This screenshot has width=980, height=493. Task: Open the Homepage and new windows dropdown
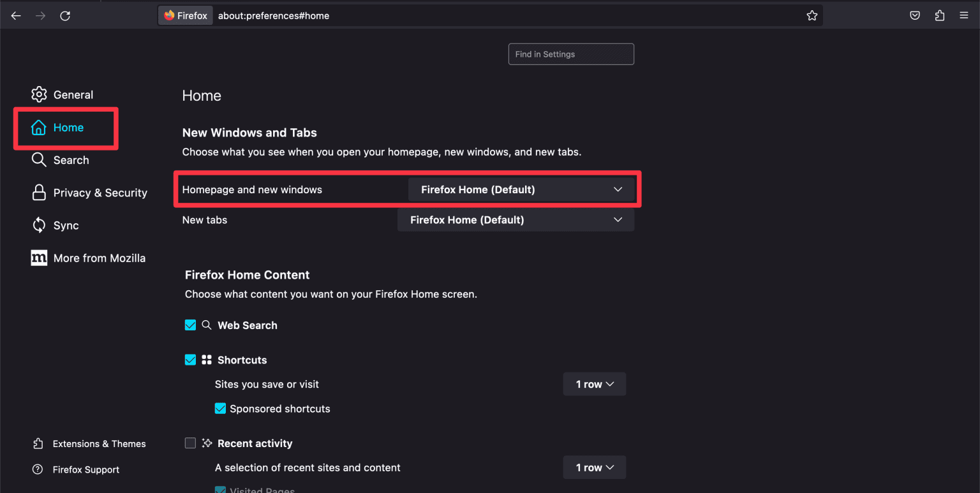pyautogui.click(x=523, y=189)
